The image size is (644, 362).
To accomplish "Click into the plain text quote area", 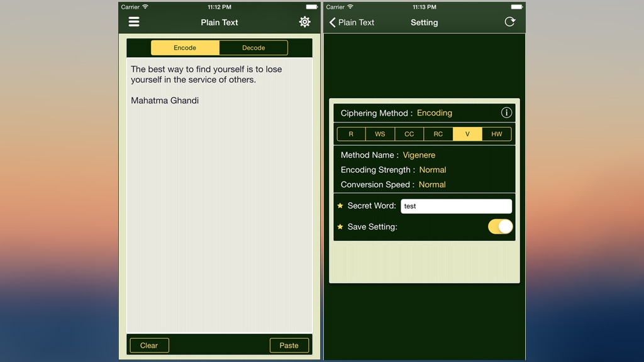I will pyautogui.click(x=219, y=195).
